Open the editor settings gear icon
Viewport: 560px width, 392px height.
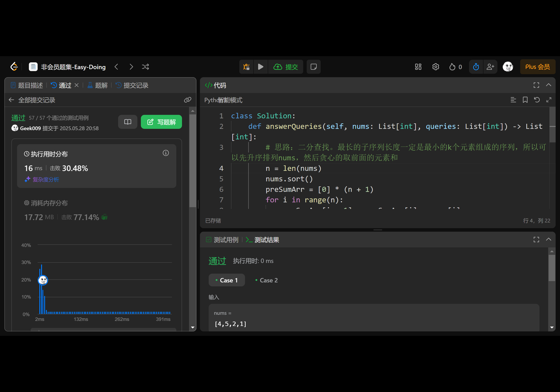pyautogui.click(x=436, y=66)
